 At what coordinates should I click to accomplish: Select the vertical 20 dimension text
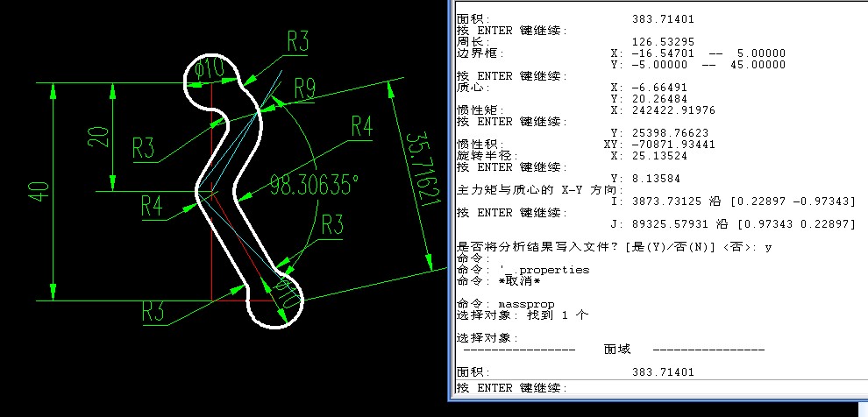pyautogui.click(x=98, y=137)
